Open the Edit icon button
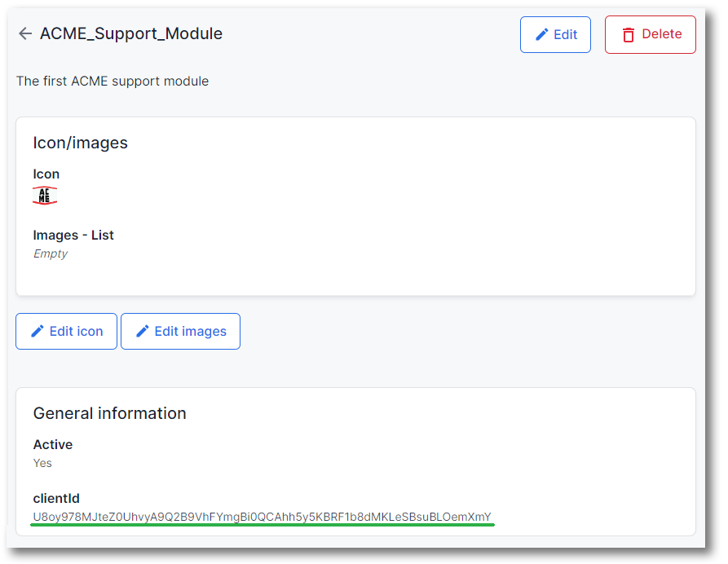The width and height of the screenshot is (728, 564). point(66,331)
